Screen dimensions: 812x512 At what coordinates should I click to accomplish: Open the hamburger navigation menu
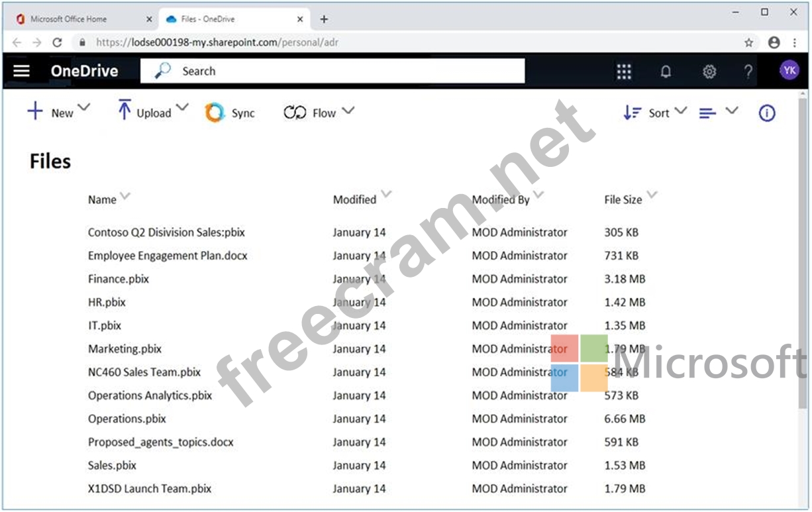click(22, 71)
